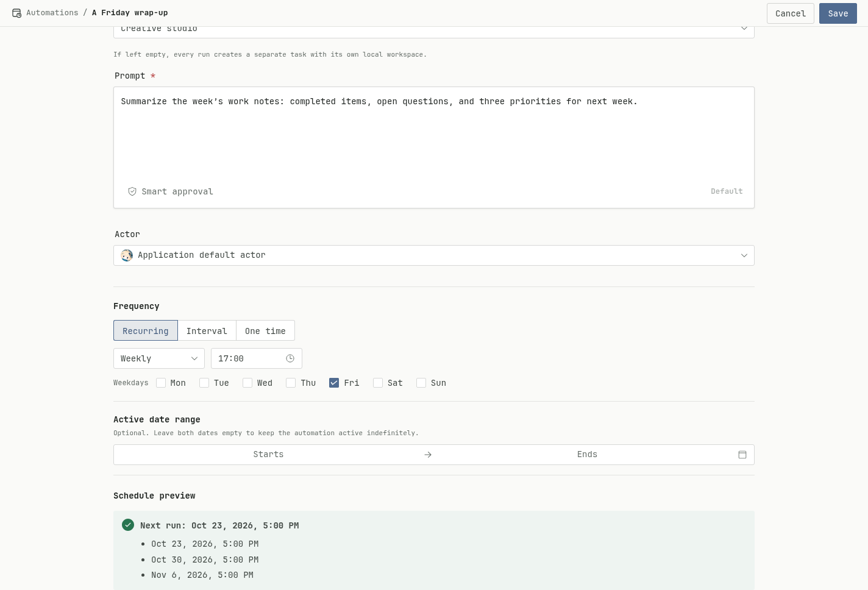
Task: Save the automation with the Save button
Action: click(x=838, y=13)
